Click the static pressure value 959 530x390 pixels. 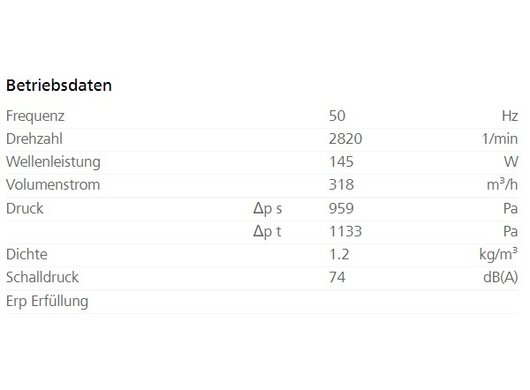click(x=341, y=209)
